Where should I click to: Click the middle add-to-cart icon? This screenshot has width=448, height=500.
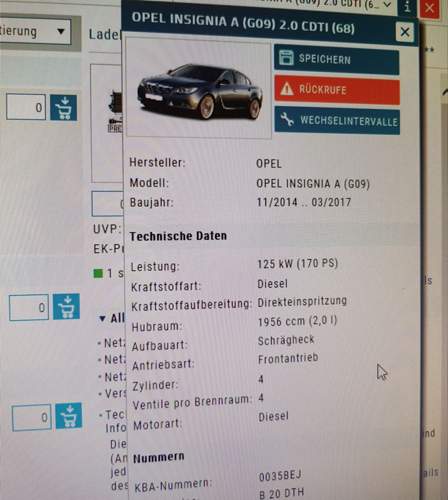(66, 307)
